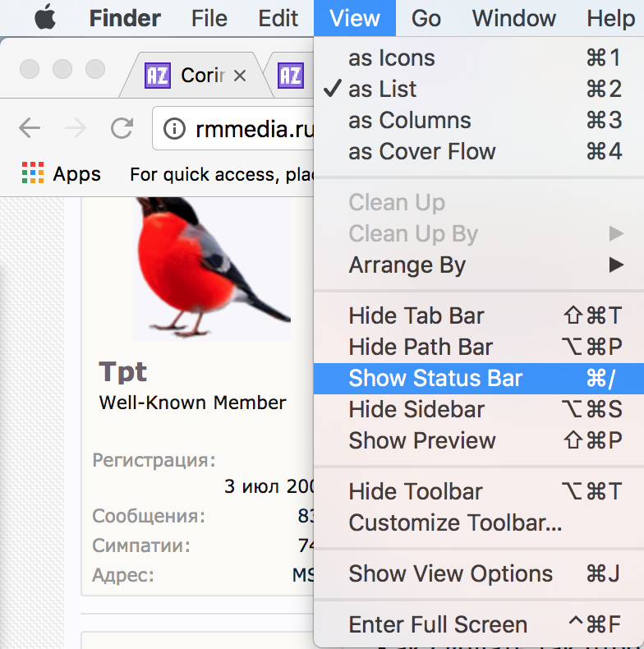Click the Симпатии label
Screen dimensions: 644x649
(141, 545)
